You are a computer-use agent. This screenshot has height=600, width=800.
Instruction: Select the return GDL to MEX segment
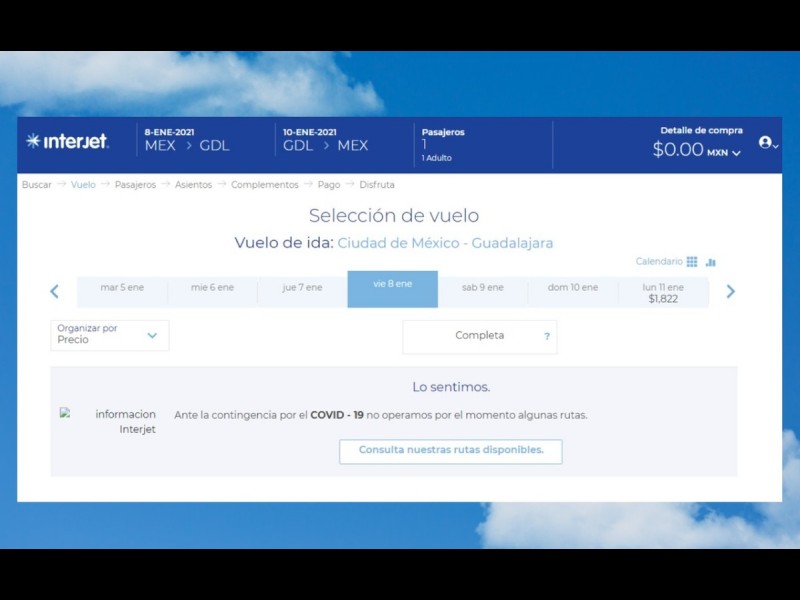pyautogui.click(x=325, y=145)
